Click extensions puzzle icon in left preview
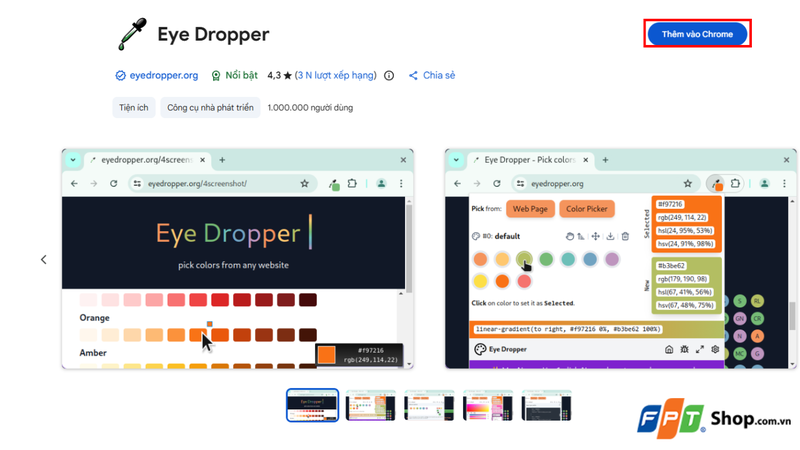The height and width of the screenshot is (450, 800). click(x=352, y=183)
